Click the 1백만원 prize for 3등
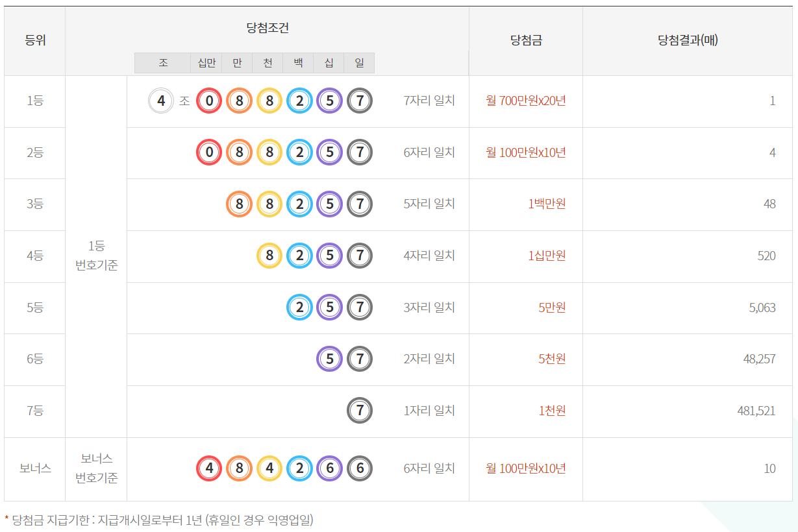The image size is (798, 532). click(546, 204)
